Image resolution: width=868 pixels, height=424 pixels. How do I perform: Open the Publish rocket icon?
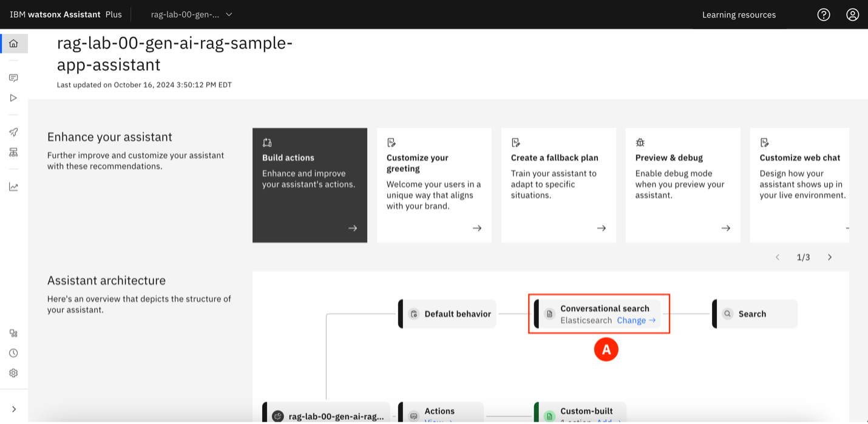(x=13, y=132)
